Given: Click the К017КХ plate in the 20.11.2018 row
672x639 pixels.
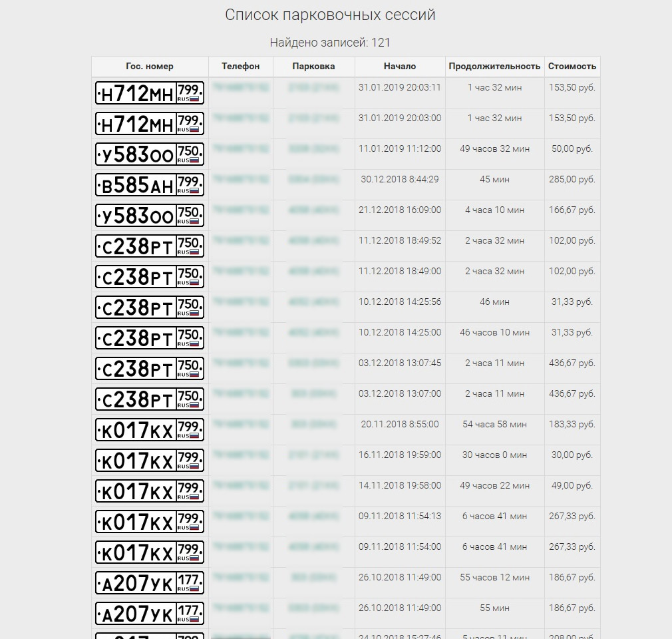Looking at the screenshot, I should point(150,430).
